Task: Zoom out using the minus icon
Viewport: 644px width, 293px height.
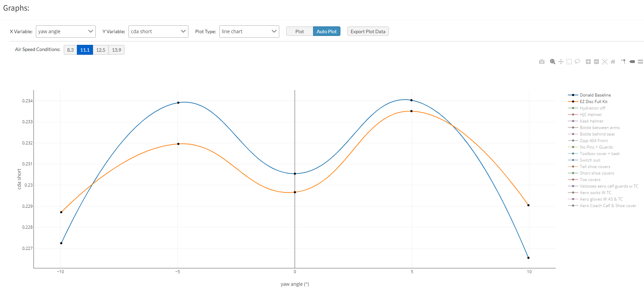Action: pyautogui.click(x=596, y=62)
